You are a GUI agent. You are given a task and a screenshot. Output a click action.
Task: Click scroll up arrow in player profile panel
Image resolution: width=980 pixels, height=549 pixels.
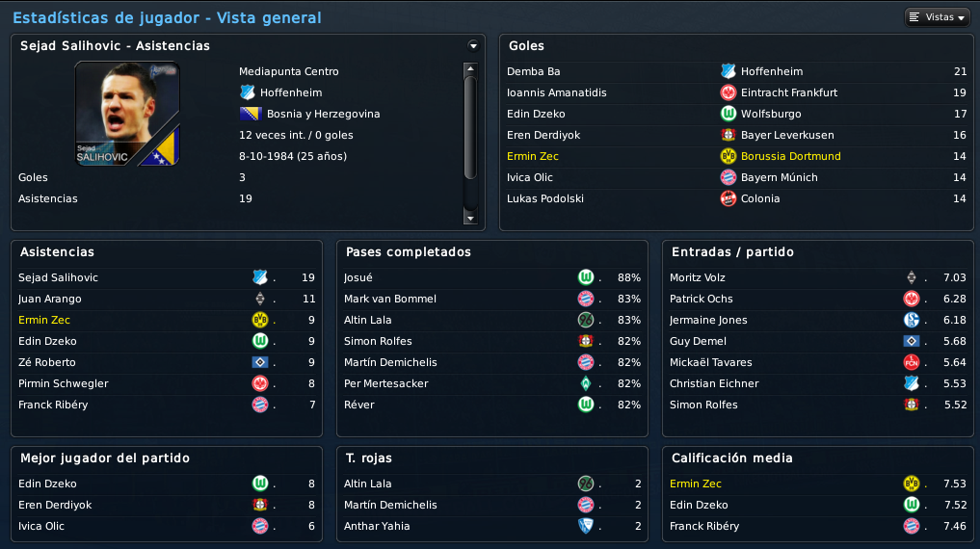(470, 68)
